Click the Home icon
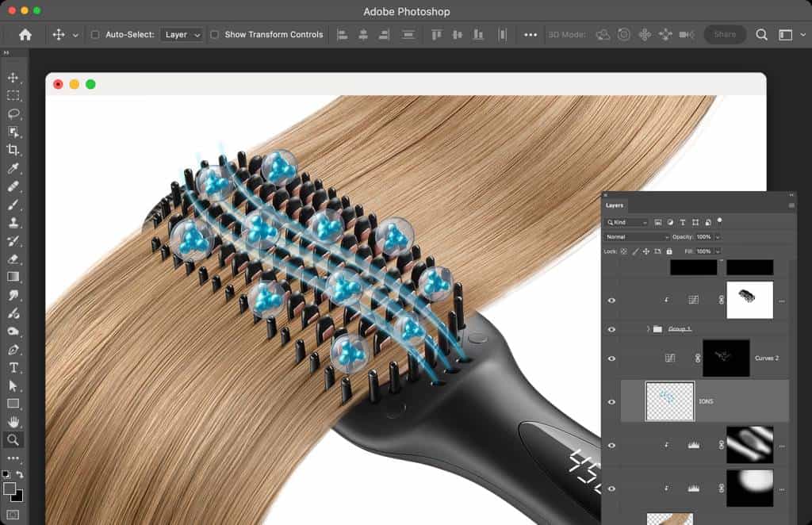Screen dimensions: 812x525 (x=25, y=35)
